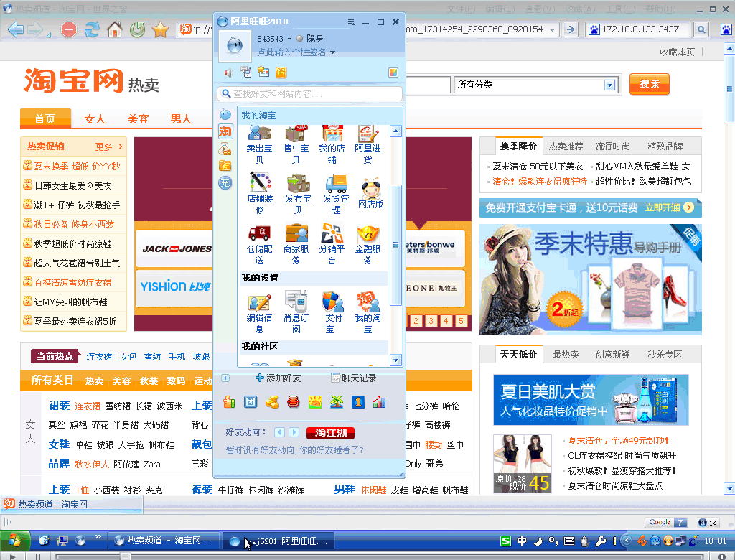The width and height of the screenshot is (735, 560).
Task: Expand Windows quick launch chevron
Action: coord(98,536)
